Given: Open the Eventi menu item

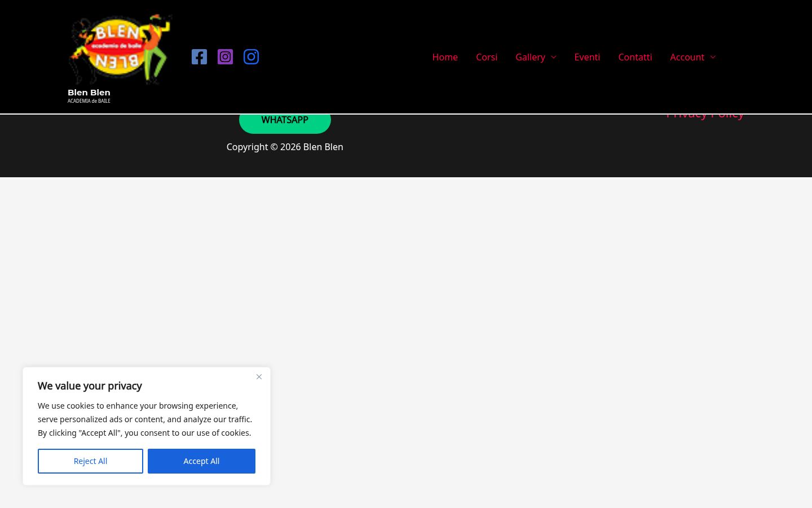Looking at the screenshot, I should coord(587,57).
